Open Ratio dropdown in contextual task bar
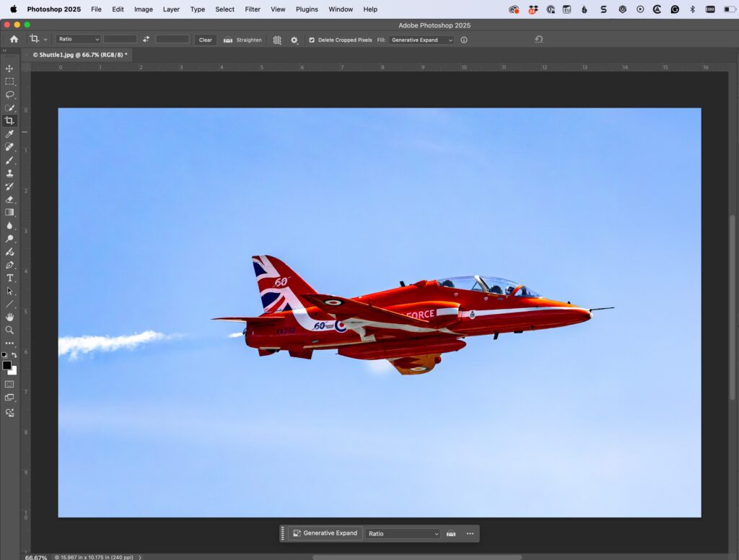 coord(403,533)
